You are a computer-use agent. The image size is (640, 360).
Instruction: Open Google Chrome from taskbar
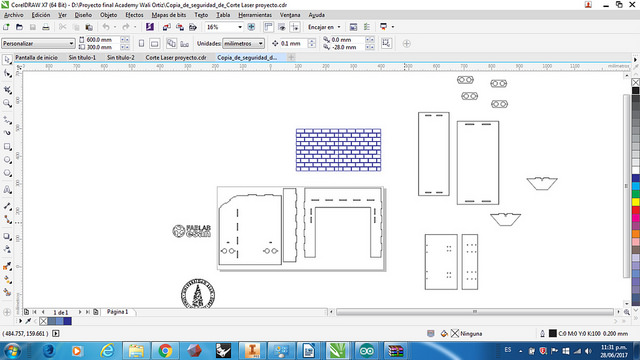click(165, 351)
